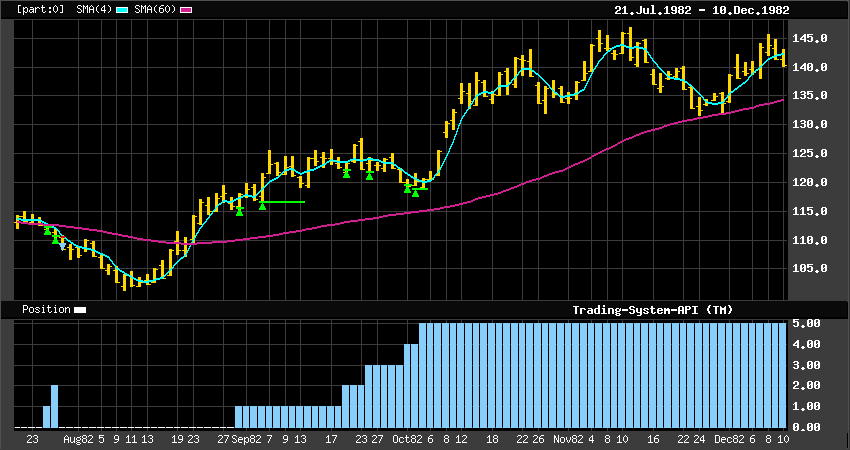
Task: Click the Sep82 date axis label
Action: (247, 439)
